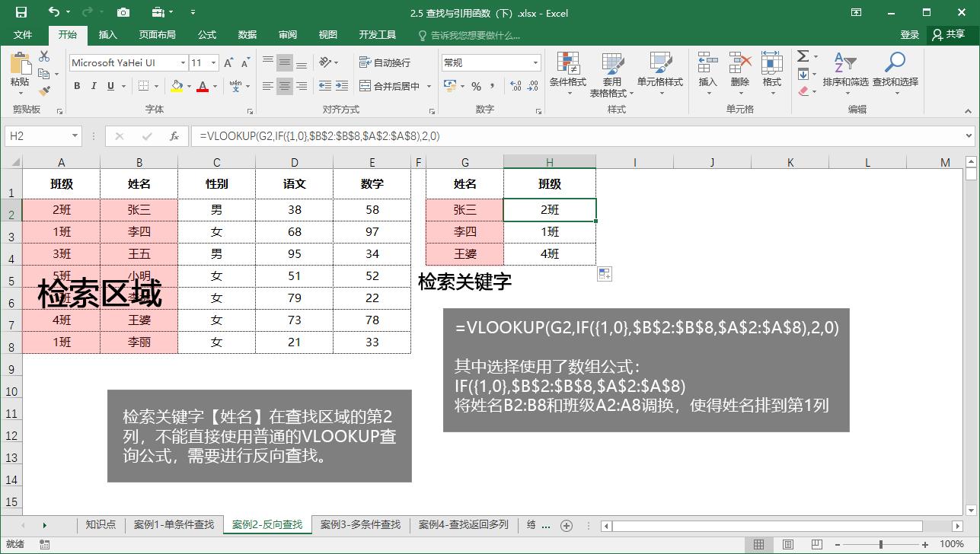Click the 共享 button
Viewport: 980px width, 554px height.
coord(950,34)
